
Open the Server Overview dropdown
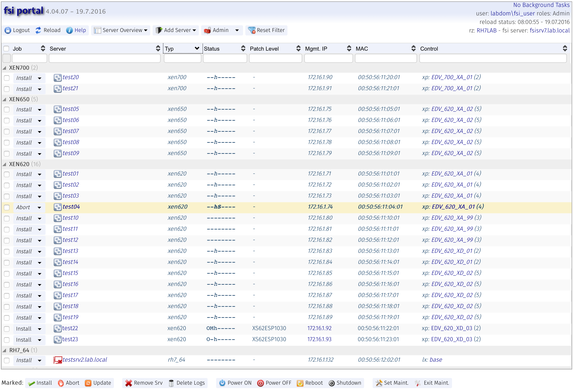pyautogui.click(x=121, y=30)
